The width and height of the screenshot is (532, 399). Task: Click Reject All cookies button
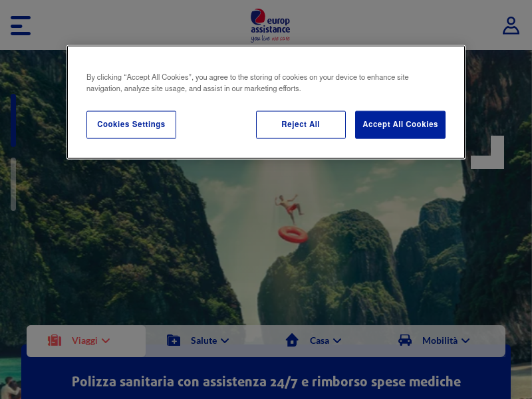click(301, 124)
